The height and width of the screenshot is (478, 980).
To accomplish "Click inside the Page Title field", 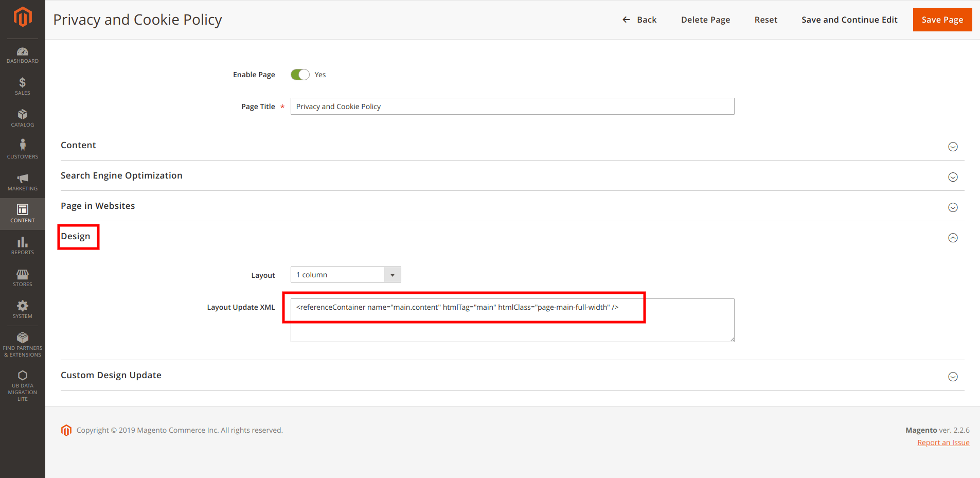I will pyautogui.click(x=512, y=106).
